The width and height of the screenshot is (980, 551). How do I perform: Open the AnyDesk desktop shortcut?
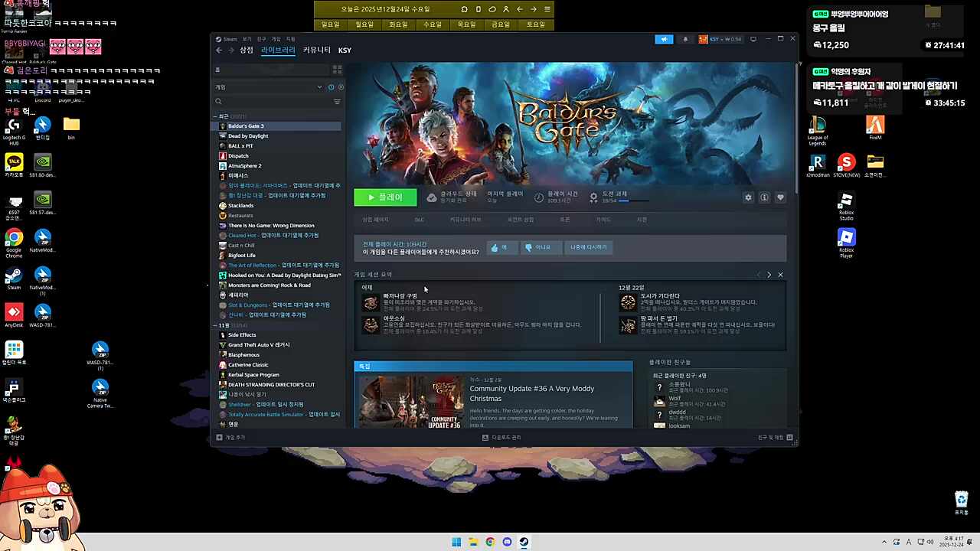[x=14, y=315]
